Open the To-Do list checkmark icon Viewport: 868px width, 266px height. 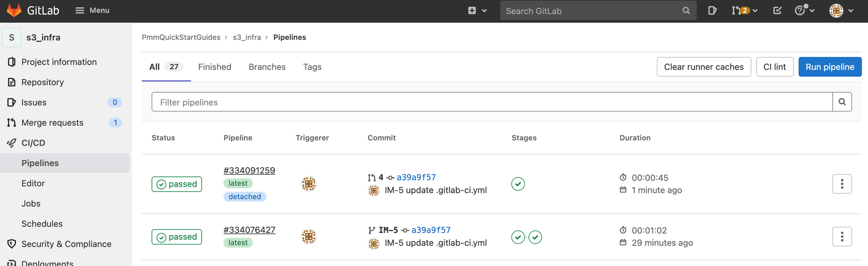pos(777,11)
